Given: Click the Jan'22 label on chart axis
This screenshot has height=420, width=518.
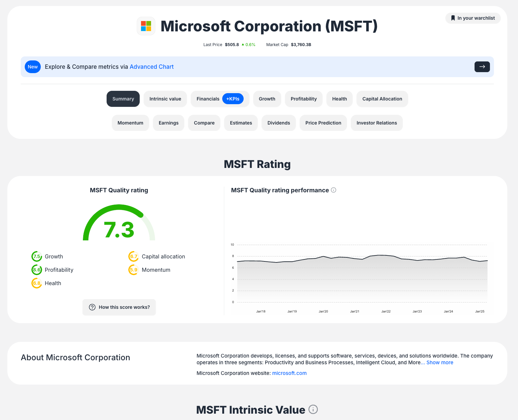Looking at the screenshot, I should pyautogui.click(x=386, y=311).
